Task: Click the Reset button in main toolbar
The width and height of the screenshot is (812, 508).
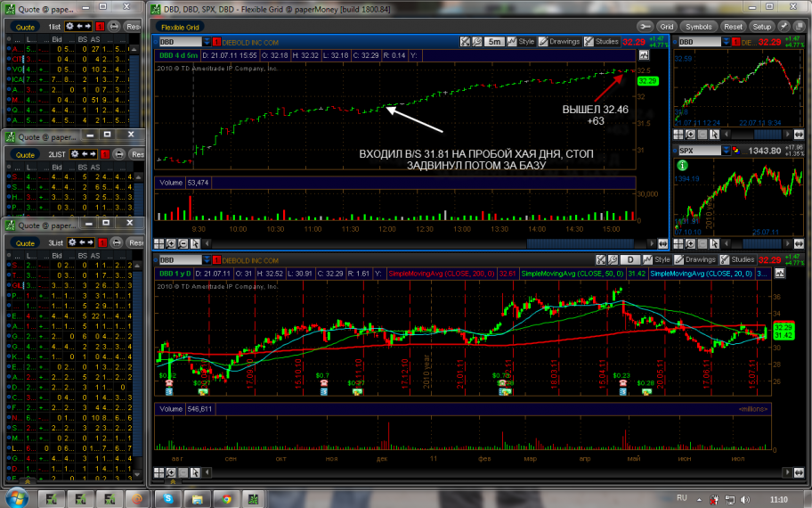Action: coord(733,27)
